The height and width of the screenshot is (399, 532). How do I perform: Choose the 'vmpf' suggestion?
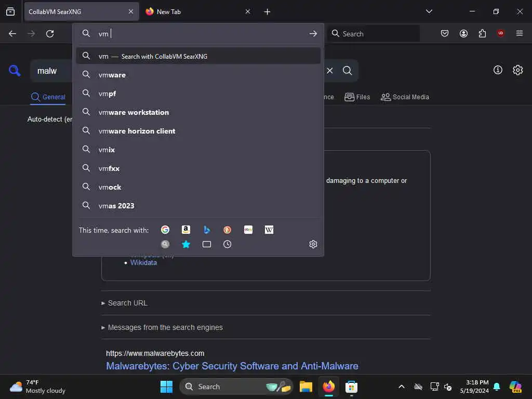coord(198,94)
